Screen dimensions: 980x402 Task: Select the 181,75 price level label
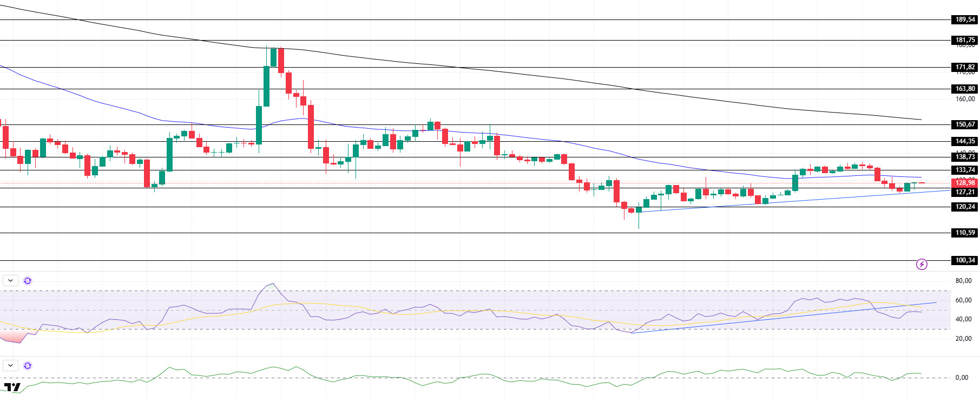click(965, 40)
